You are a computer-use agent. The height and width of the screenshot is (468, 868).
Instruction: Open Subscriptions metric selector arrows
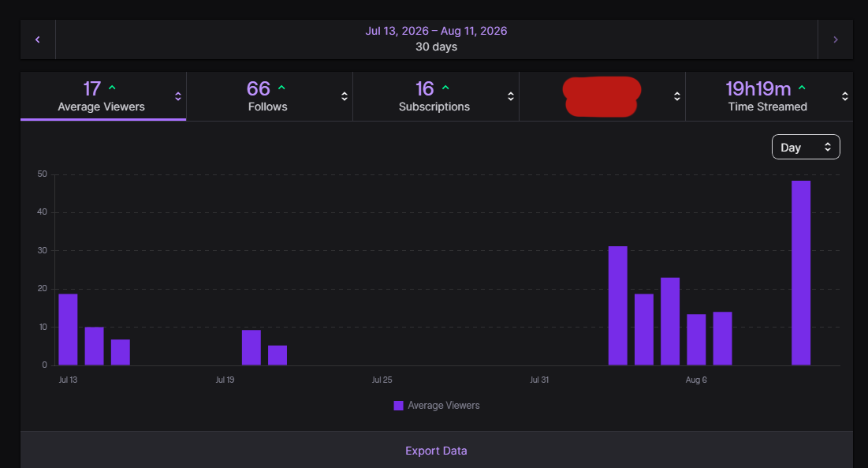pyautogui.click(x=511, y=96)
